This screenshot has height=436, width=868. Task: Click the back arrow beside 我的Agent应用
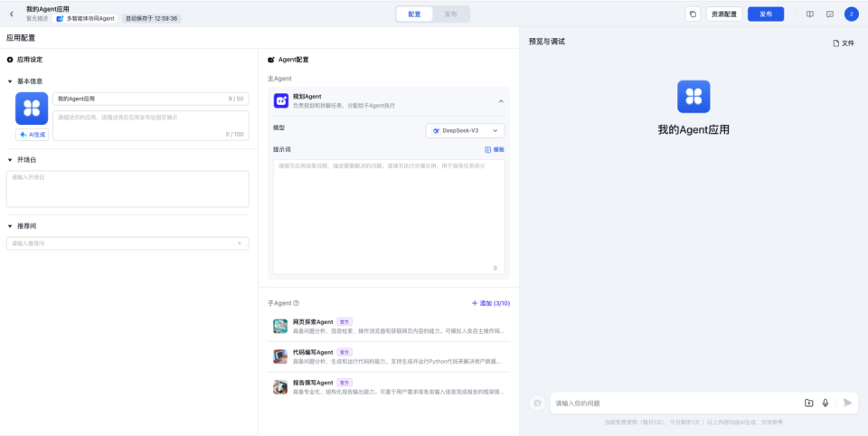11,14
